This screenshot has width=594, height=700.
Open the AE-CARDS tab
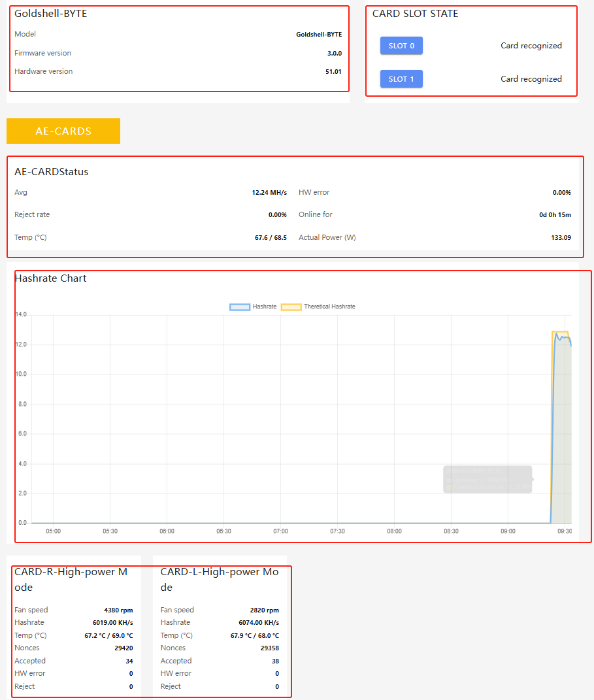coord(63,131)
